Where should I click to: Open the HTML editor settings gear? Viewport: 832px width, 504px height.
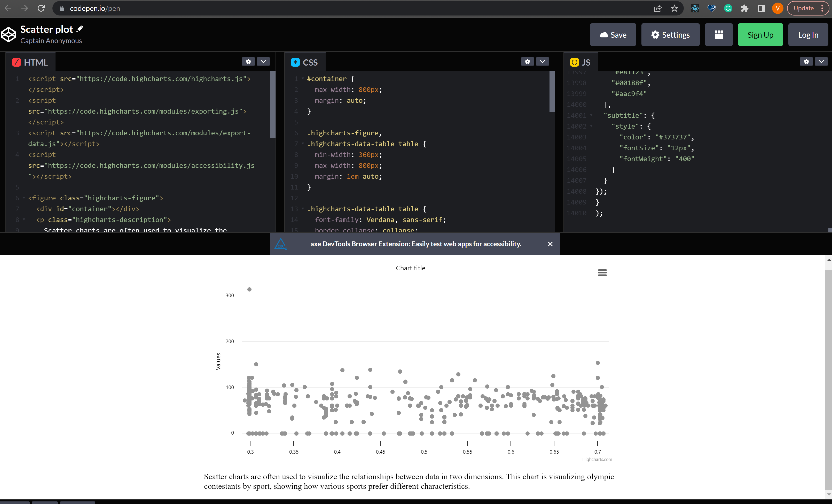coord(248,61)
